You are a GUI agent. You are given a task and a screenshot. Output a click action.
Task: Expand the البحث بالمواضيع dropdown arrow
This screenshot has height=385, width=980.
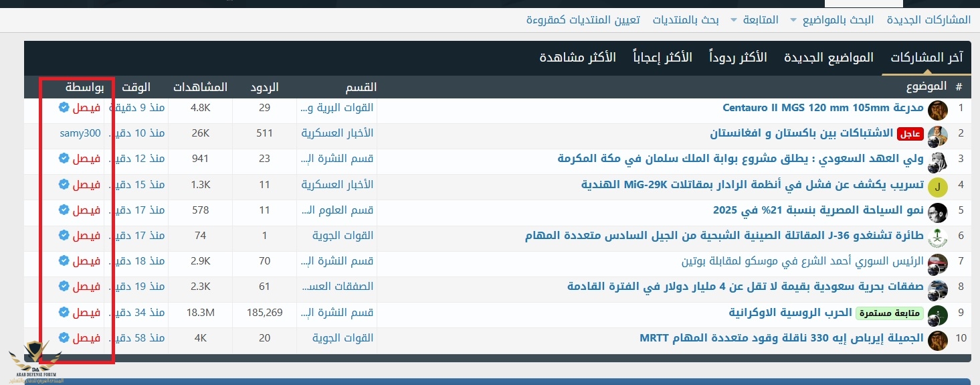click(794, 20)
